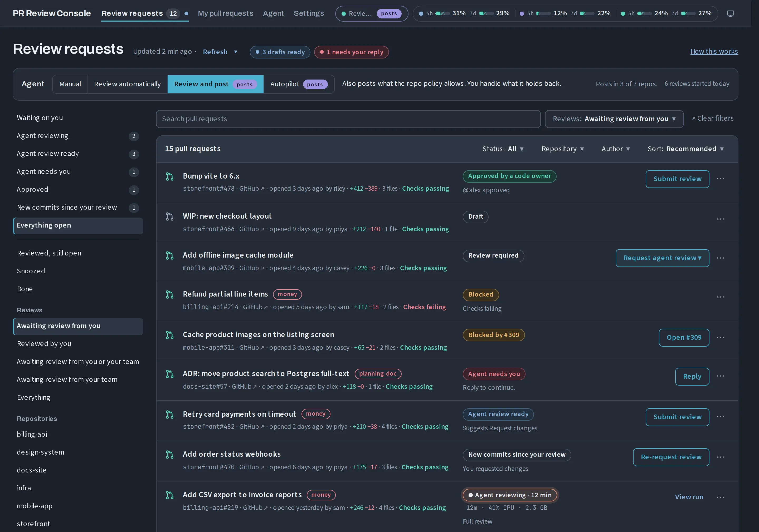Screen dimensions: 759x532
Task: Select Snoozed in sidebar
Action: click(78, 271)
